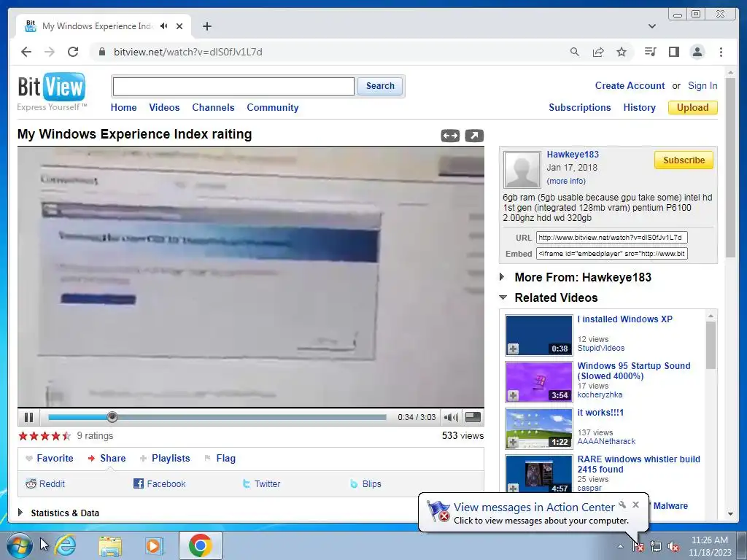Open Windows 95 Startup Sound video title
The image size is (747, 560).
(634, 371)
